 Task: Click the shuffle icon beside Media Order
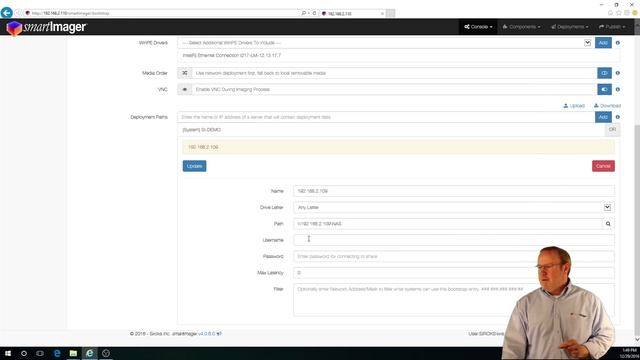tap(184, 73)
